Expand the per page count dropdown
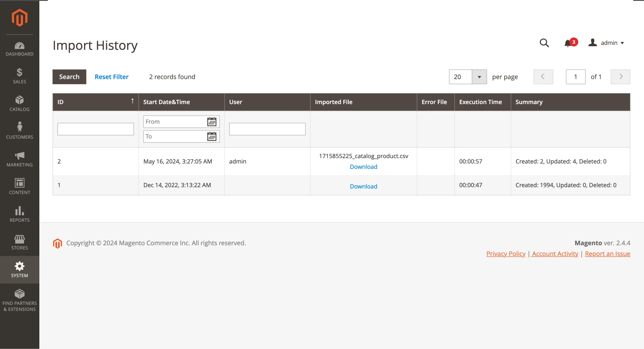This screenshot has width=644, height=349. pos(479,77)
